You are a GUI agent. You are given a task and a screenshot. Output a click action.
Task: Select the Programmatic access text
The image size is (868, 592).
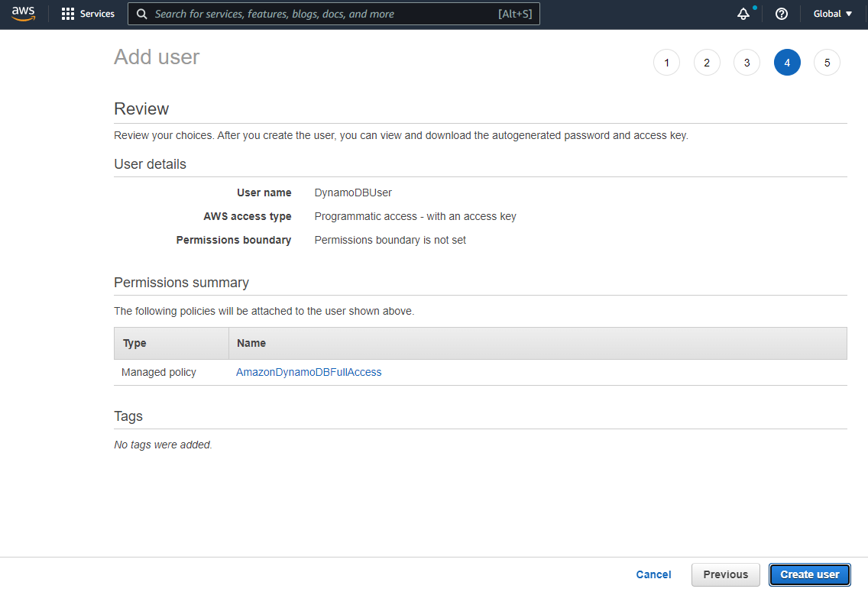pos(415,216)
